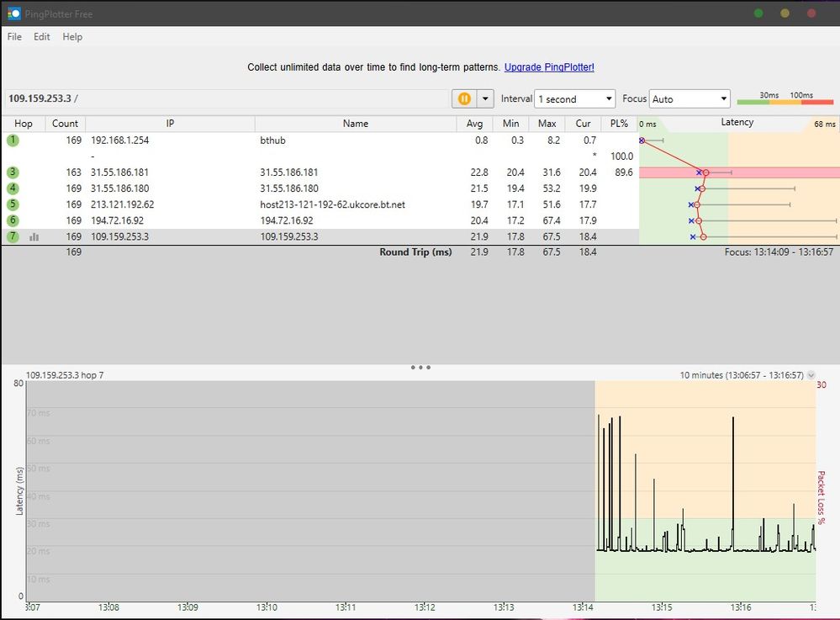Open the File menu
This screenshot has width=840, height=620.
[x=14, y=37]
